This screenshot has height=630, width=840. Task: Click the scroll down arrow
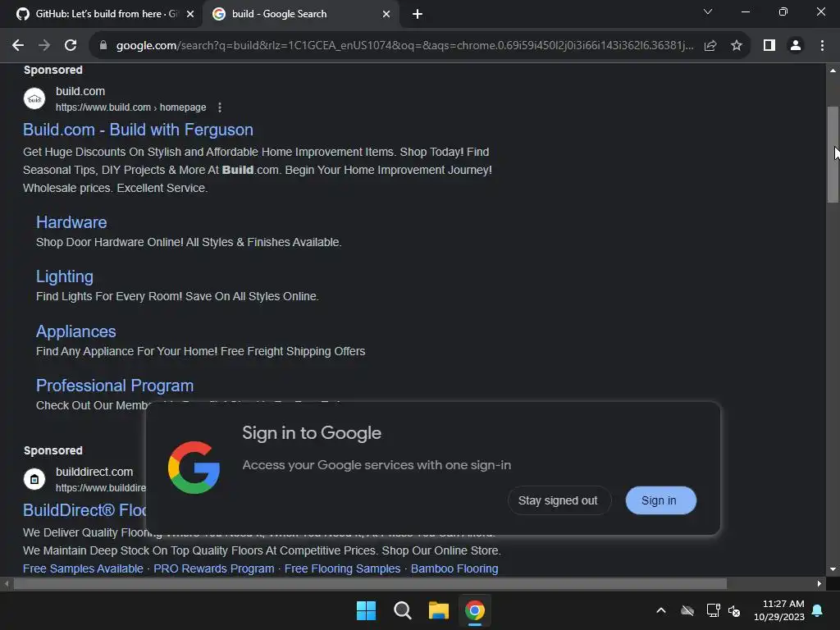pos(833,569)
